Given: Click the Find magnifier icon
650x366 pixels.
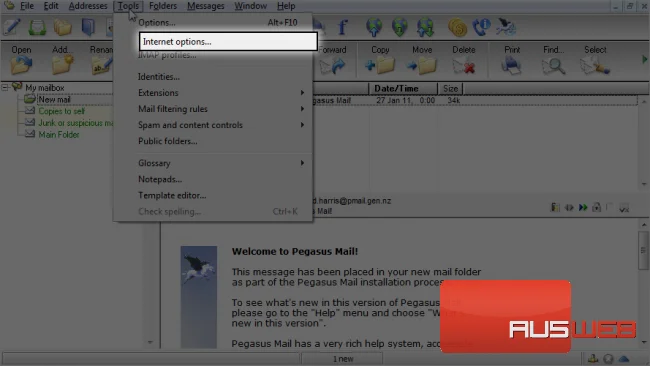Looking at the screenshot, I should [x=553, y=60].
